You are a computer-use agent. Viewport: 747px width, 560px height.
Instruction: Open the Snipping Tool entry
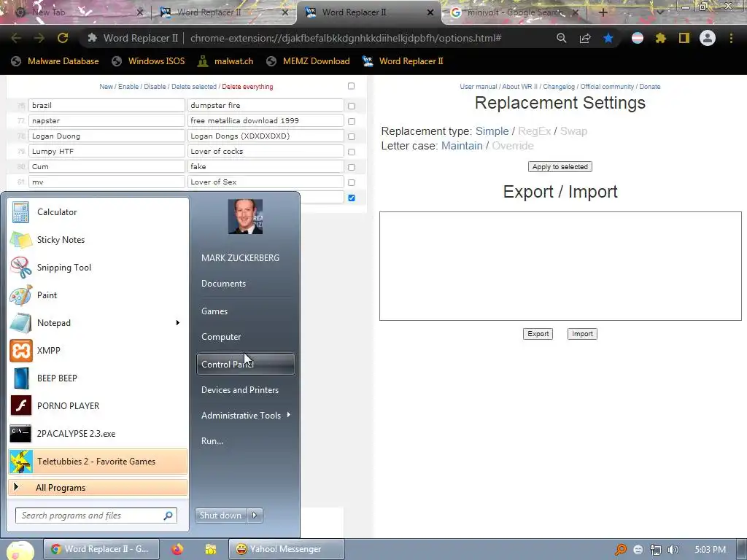[x=98, y=267]
